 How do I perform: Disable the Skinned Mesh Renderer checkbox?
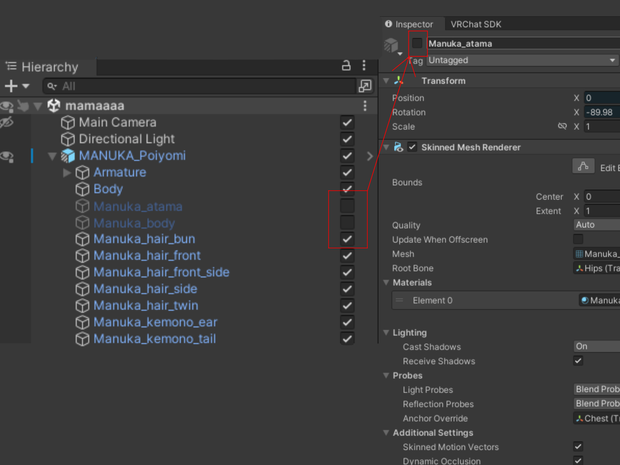tap(412, 147)
